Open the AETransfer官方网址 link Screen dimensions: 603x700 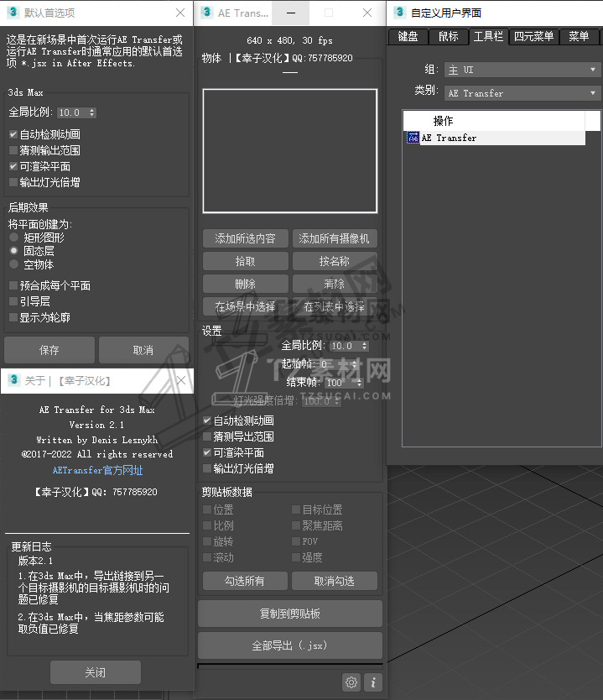click(97, 470)
